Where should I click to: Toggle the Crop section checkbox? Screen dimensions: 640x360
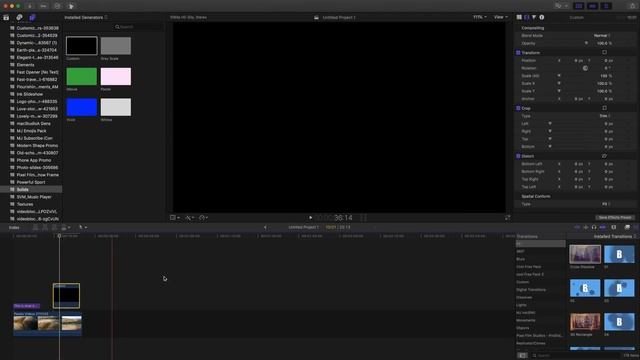pyautogui.click(x=518, y=108)
